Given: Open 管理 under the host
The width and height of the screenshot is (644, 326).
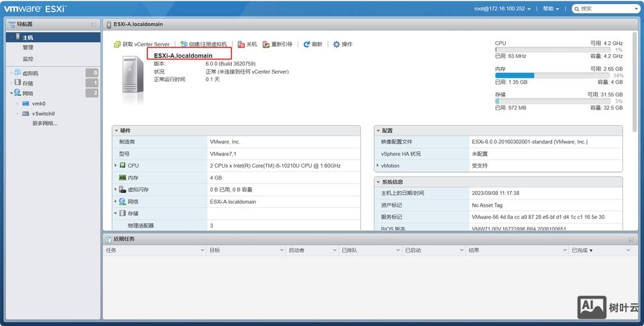Looking at the screenshot, I should (x=28, y=48).
